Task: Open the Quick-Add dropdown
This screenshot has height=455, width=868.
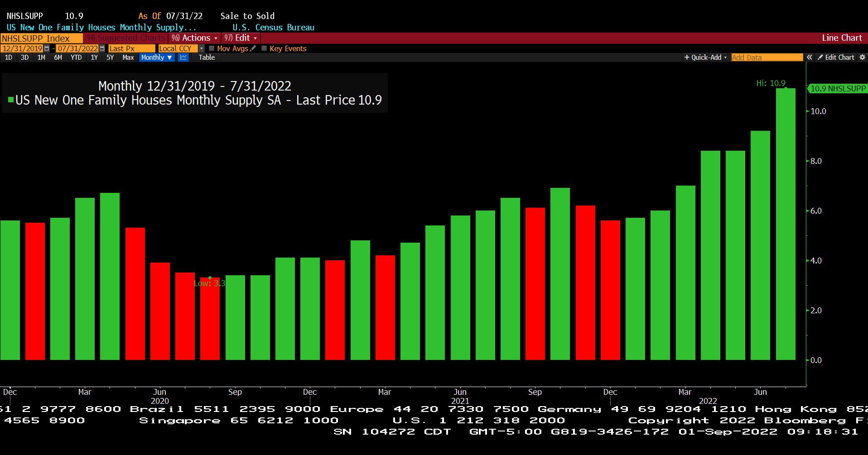Action: [x=705, y=57]
